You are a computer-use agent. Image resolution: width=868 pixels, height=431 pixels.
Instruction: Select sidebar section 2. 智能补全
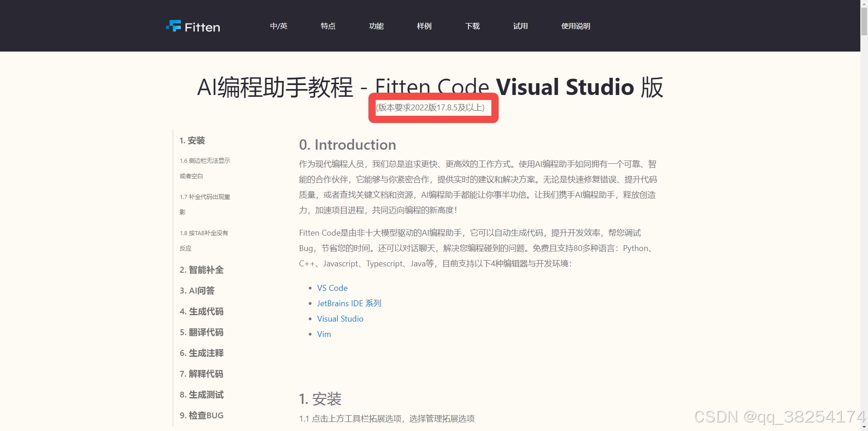pos(201,270)
